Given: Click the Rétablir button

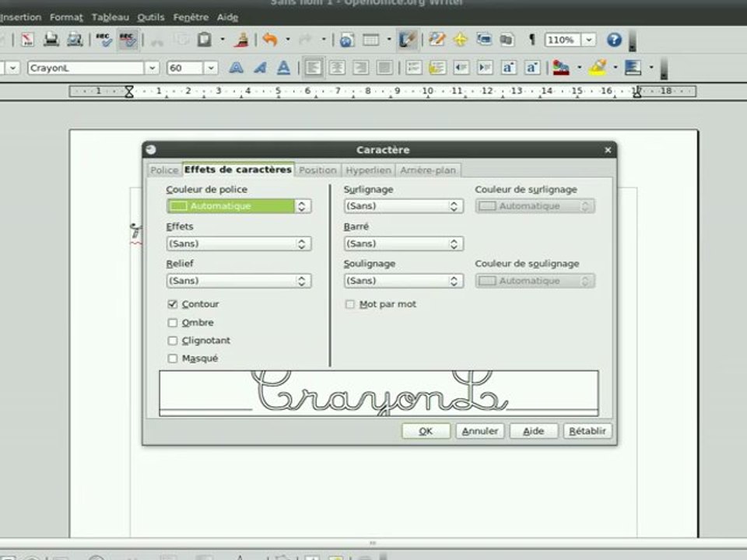Looking at the screenshot, I should click(587, 431).
